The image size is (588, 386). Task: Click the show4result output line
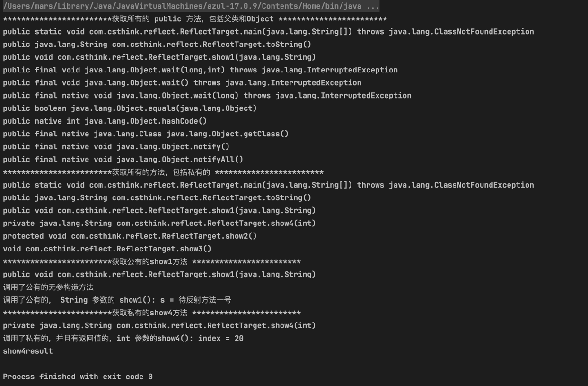[x=28, y=351]
